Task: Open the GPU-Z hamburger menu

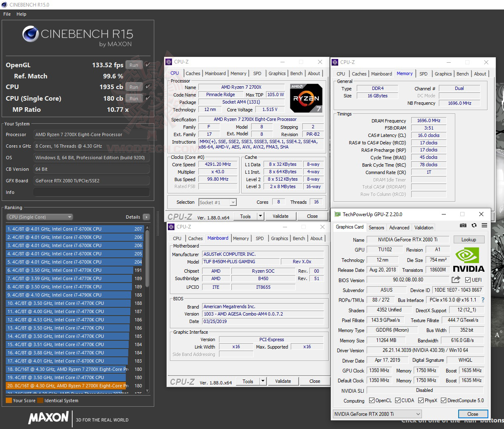Action: click(484, 225)
